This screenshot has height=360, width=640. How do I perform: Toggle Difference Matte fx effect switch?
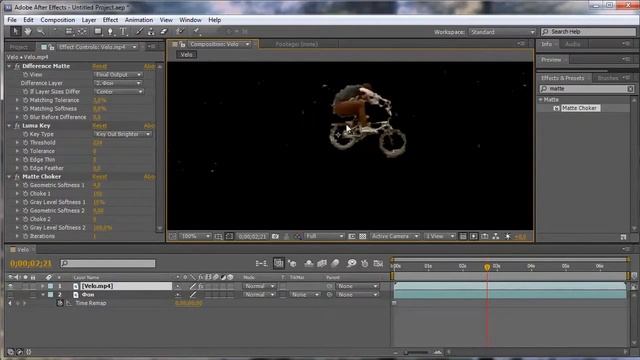17,66
